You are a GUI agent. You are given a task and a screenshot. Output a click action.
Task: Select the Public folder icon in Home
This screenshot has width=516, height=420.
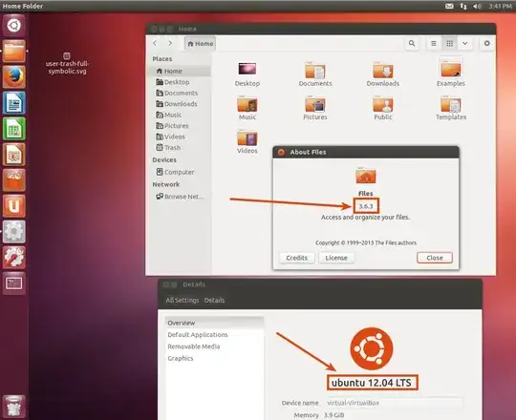click(383, 108)
